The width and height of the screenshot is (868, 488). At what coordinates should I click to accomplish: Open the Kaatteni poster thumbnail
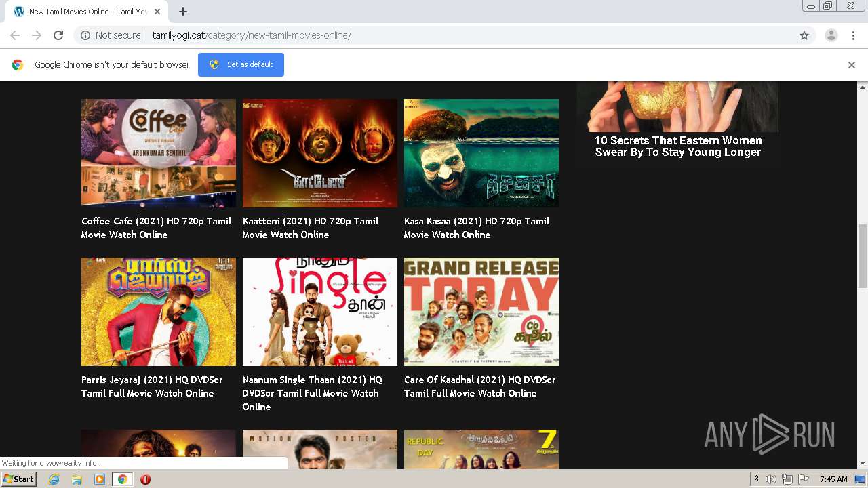click(320, 152)
